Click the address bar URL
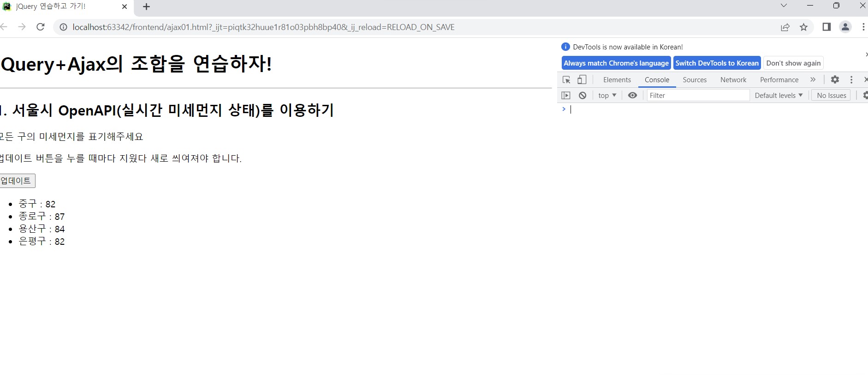868x375 pixels. click(263, 27)
